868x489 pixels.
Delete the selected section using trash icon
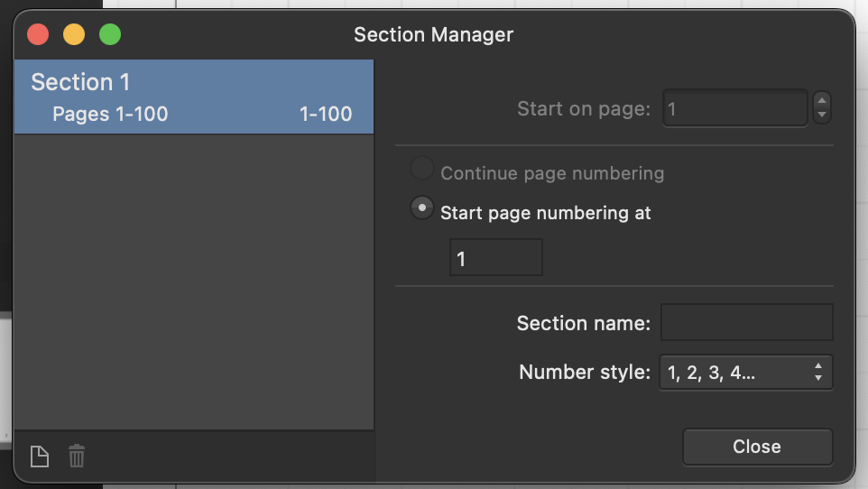(77, 456)
